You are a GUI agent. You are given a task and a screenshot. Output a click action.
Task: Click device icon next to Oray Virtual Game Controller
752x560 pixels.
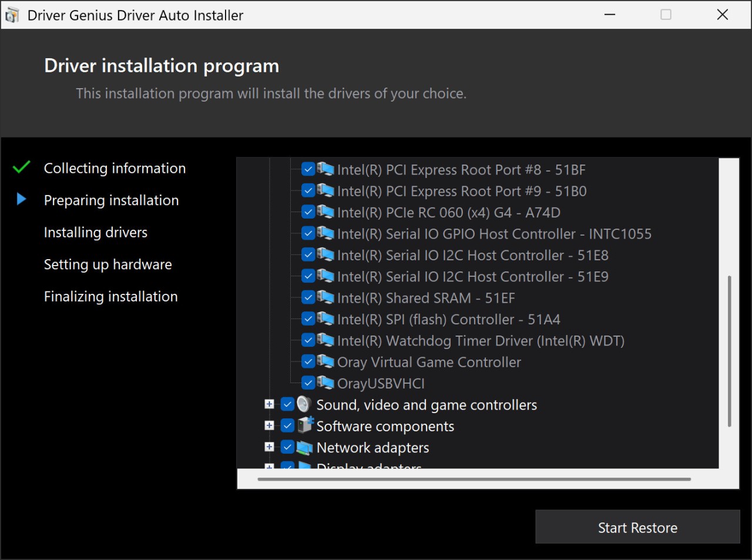click(325, 361)
